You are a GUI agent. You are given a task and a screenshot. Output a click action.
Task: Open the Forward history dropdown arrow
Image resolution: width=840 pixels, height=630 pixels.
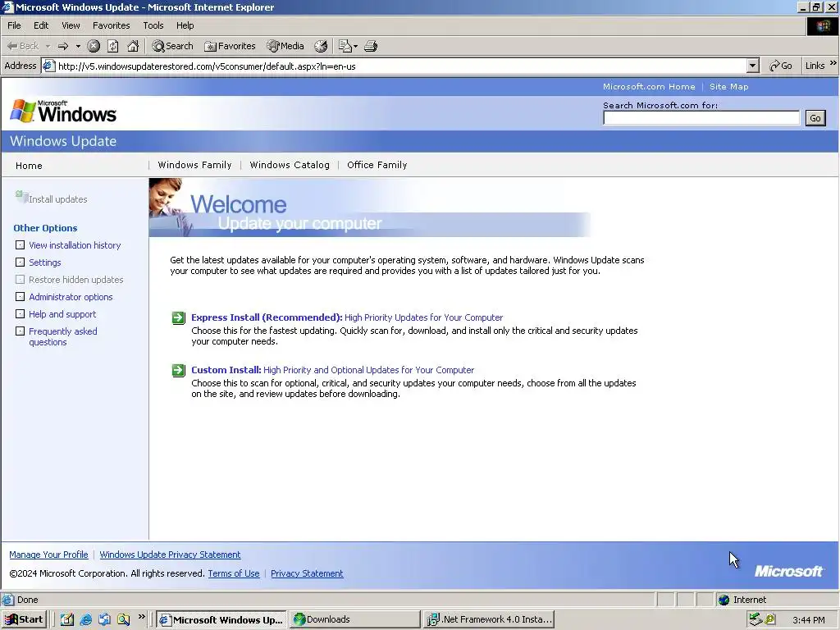[78, 46]
